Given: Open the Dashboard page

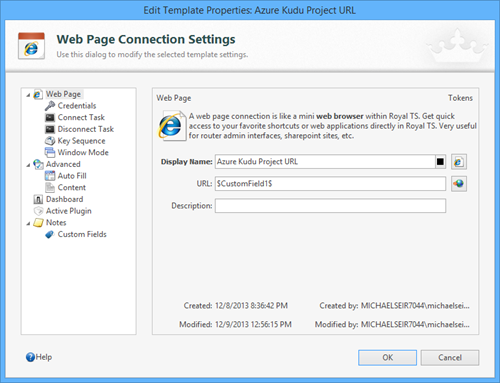Looking at the screenshot, I should click(x=65, y=199).
